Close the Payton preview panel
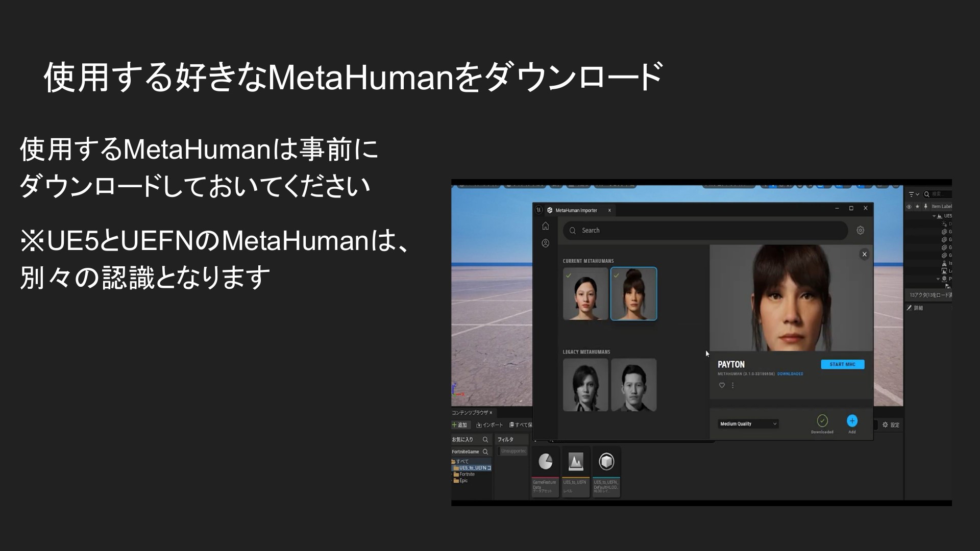980x551 pixels. tap(864, 254)
